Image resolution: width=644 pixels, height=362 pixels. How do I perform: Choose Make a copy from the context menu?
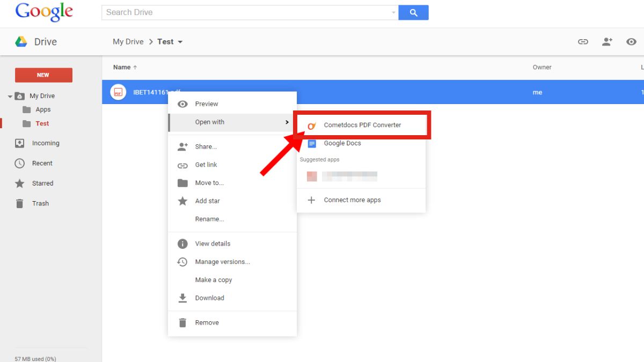[x=214, y=279]
